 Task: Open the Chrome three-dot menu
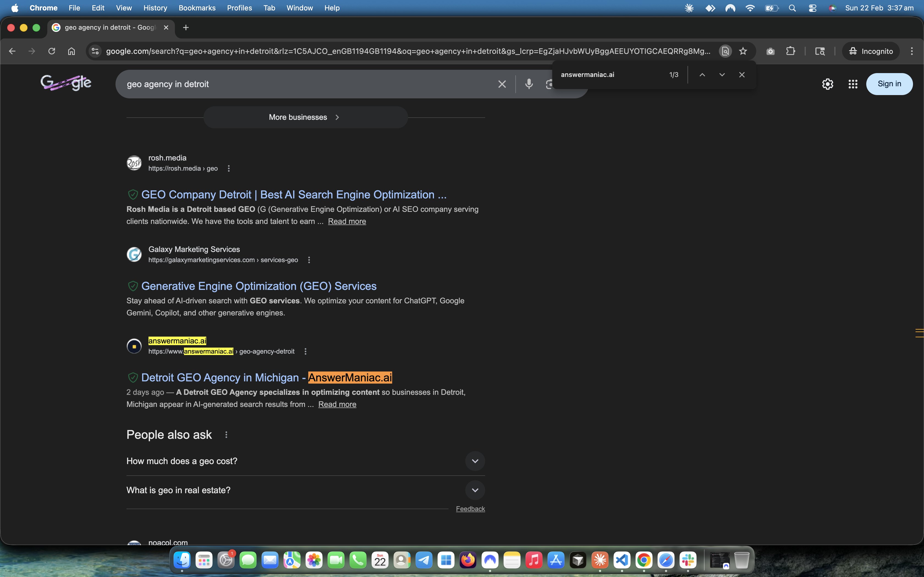(x=912, y=51)
